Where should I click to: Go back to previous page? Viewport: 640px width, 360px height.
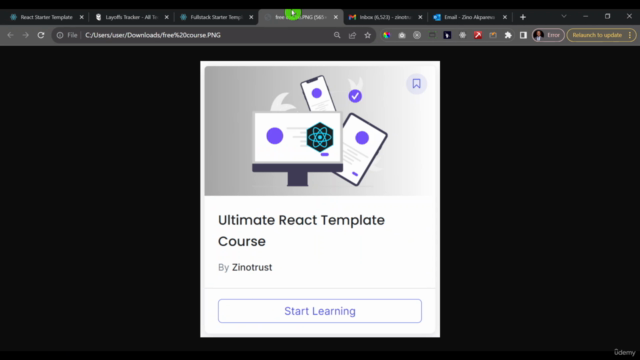coord(10,35)
